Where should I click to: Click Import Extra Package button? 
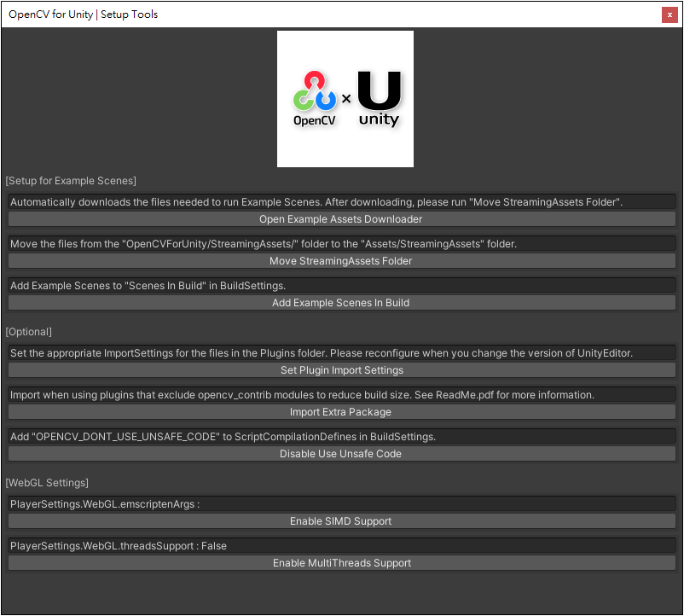tap(341, 412)
